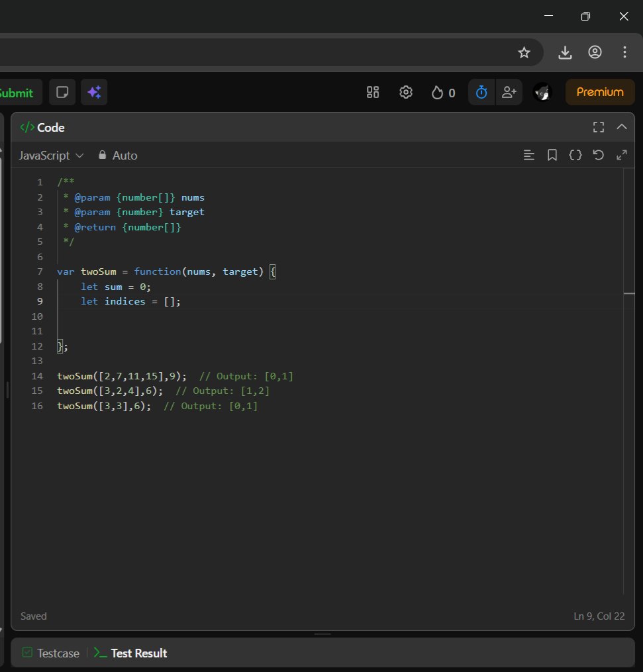Restore down the browser window
Screen dimensions: 643x672
point(585,17)
